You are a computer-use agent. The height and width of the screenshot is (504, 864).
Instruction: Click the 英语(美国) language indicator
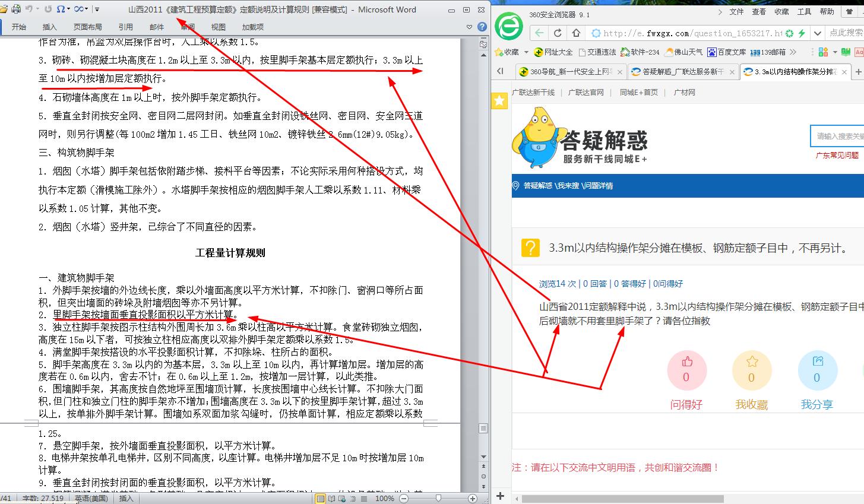click(91, 499)
